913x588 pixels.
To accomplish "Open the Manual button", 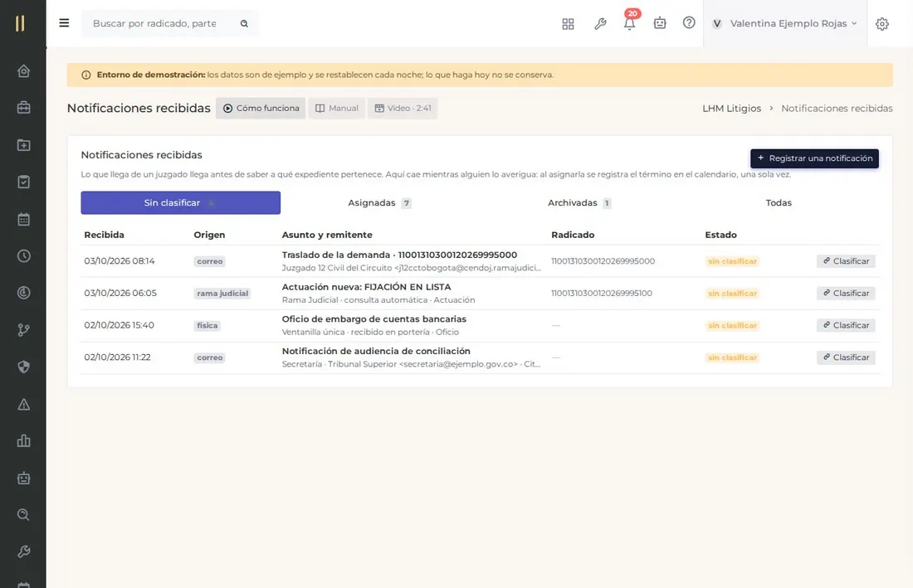I will (336, 108).
